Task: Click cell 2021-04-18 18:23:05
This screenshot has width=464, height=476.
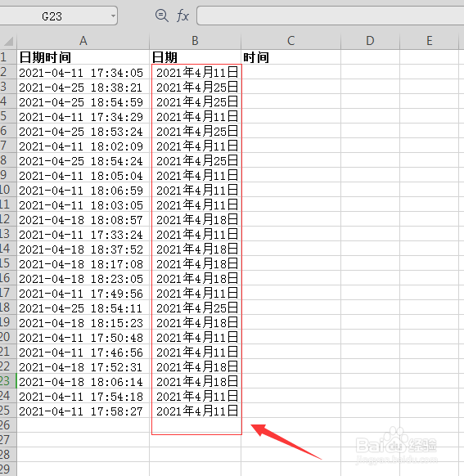Action: pos(83,278)
